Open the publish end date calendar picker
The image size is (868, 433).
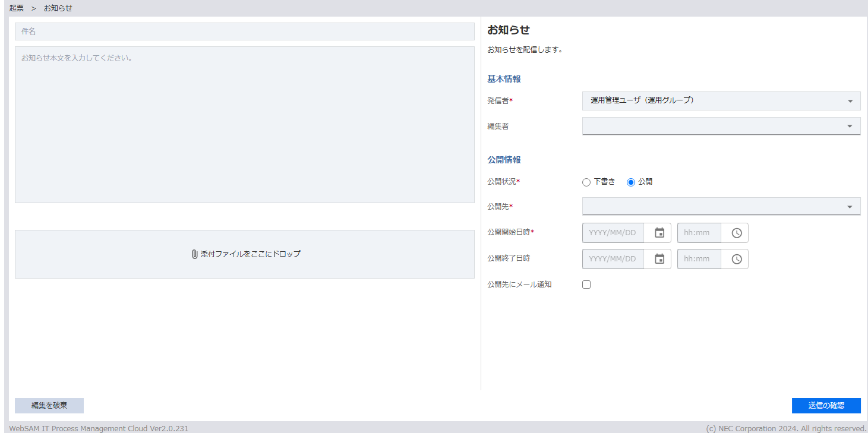[659, 259]
